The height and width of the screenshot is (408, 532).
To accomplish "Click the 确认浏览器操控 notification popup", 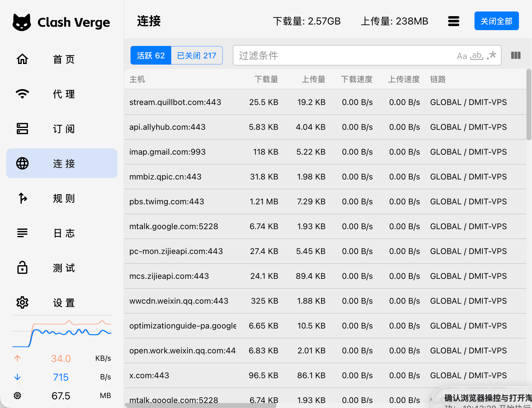I will (x=482, y=398).
